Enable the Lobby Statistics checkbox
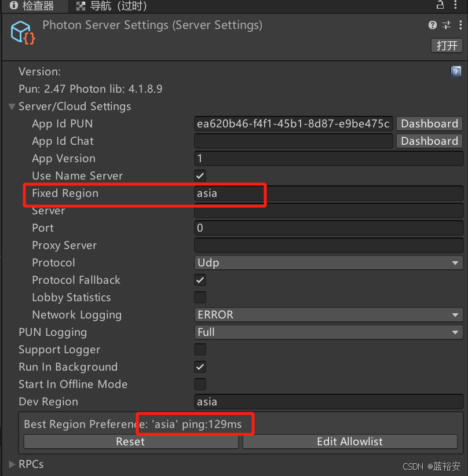Viewport: 468px width, 476px height. click(200, 298)
